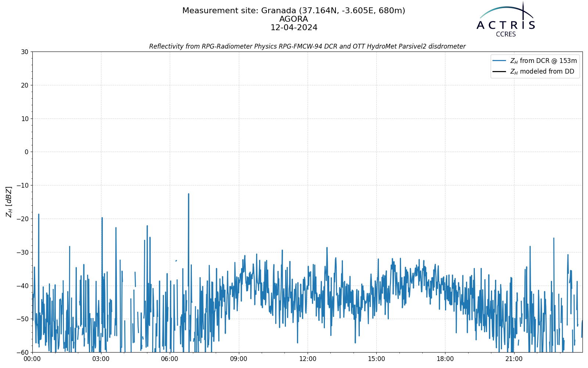Click the 30 y-axis tick label
588x368 pixels.
(25, 52)
